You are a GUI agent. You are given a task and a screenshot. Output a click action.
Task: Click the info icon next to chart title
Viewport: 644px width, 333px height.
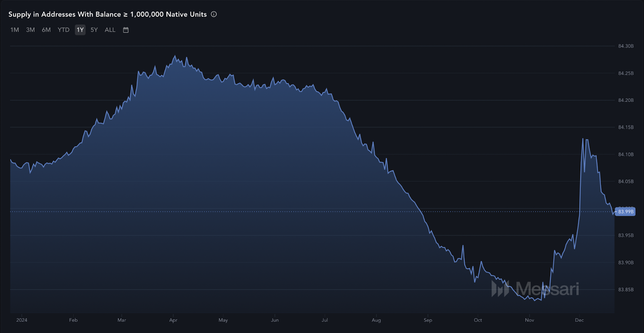click(x=214, y=14)
